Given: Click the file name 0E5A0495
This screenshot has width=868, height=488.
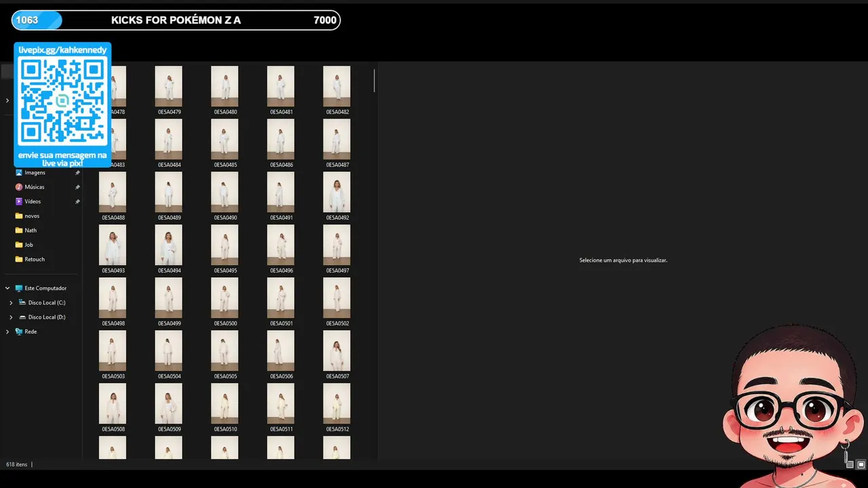Looking at the screenshot, I should (225, 270).
